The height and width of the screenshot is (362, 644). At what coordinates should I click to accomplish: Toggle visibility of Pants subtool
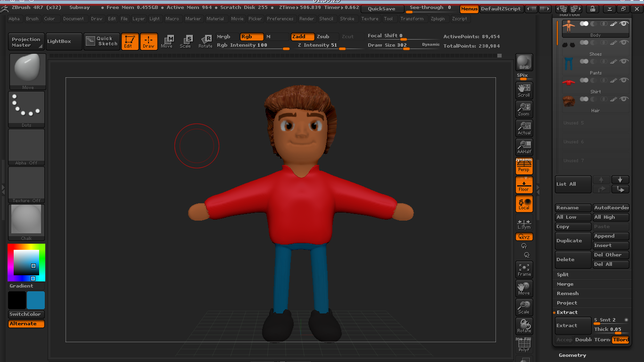(624, 62)
